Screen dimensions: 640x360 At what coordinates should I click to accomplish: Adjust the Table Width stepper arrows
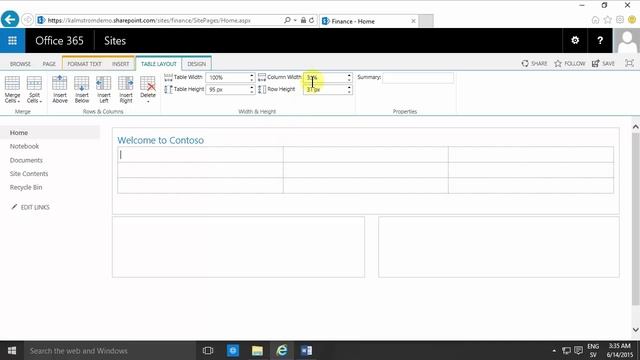coord(252,77)
